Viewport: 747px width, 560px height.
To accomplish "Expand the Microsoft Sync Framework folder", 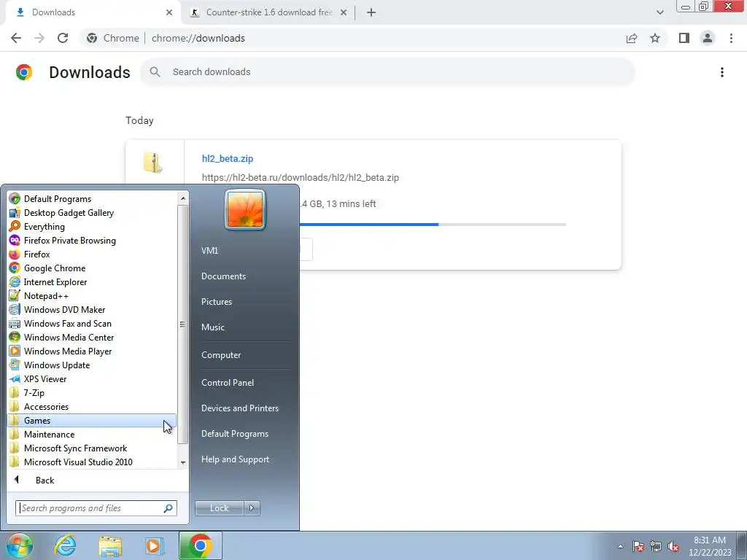I will 75,448.
